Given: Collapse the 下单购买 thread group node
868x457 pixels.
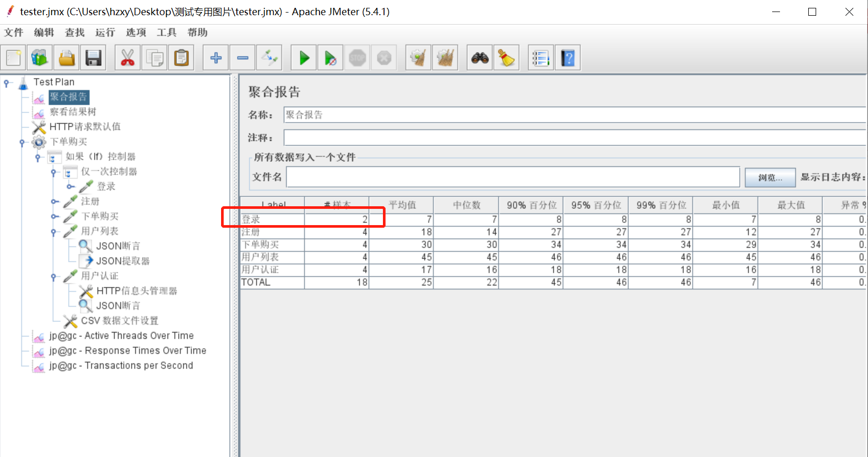Looking at the screenshot, I should pyautogui.click(x=23, y=142).
